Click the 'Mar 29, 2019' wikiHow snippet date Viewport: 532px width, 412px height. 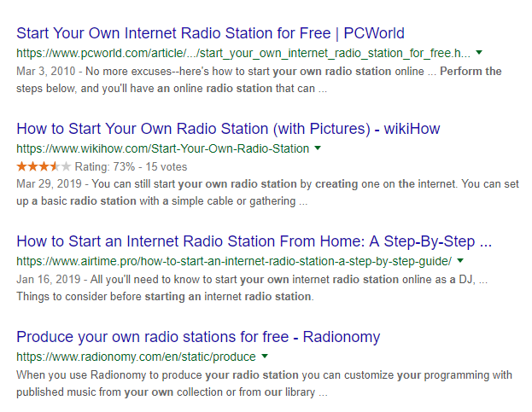[x=50, y=184]
